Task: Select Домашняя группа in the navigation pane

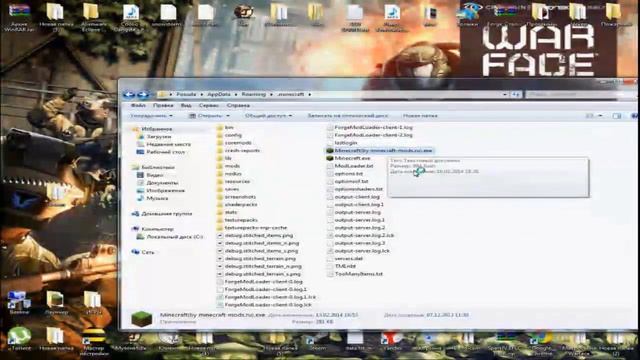Action: 167,214
